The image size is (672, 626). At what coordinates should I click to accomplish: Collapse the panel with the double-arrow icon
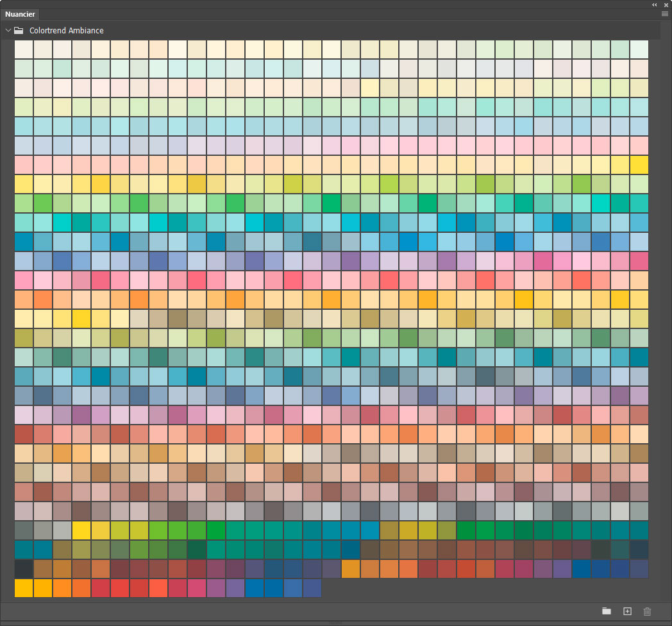click(x=655, y=4)
